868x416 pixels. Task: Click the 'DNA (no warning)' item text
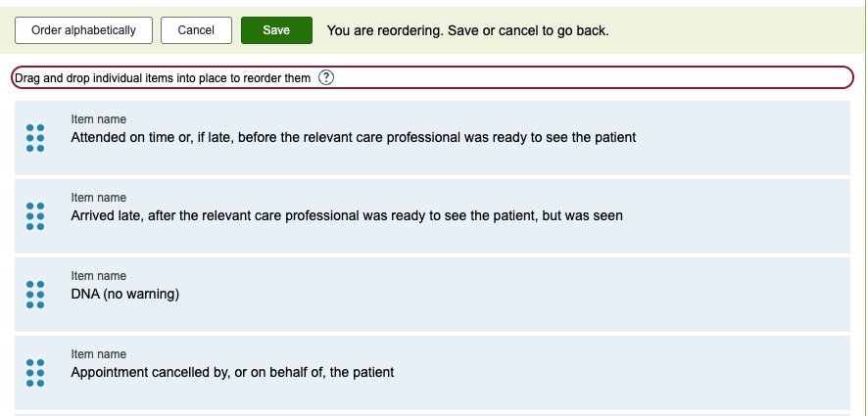(x=124, y=294)
